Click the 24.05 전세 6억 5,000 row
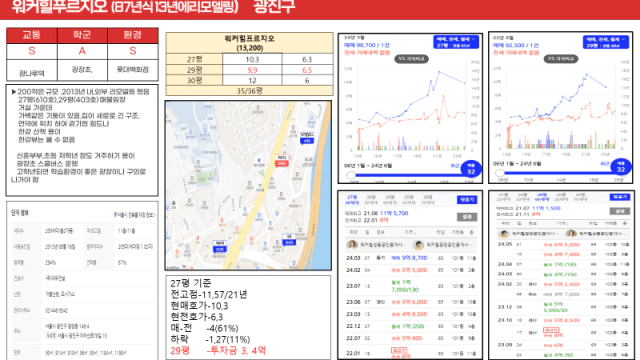Viewport: 640px width, 360px height. pyautogui.click(x=563, y=244)
